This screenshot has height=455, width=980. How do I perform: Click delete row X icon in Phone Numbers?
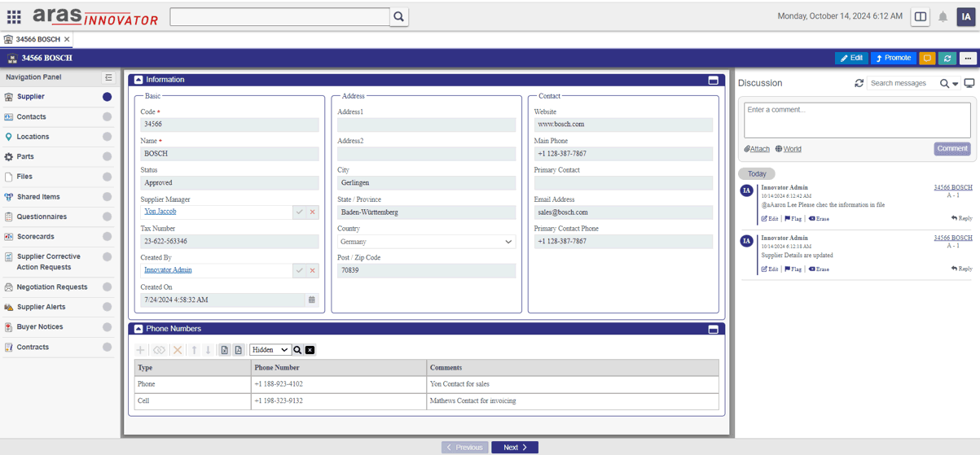[177, 350]
